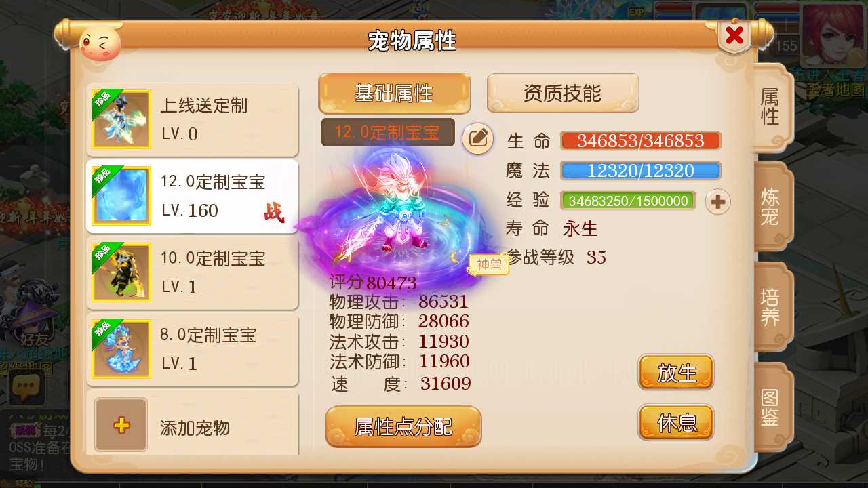Click the green experience progress bar
The image size is (868, 488).
coord(628,201)
